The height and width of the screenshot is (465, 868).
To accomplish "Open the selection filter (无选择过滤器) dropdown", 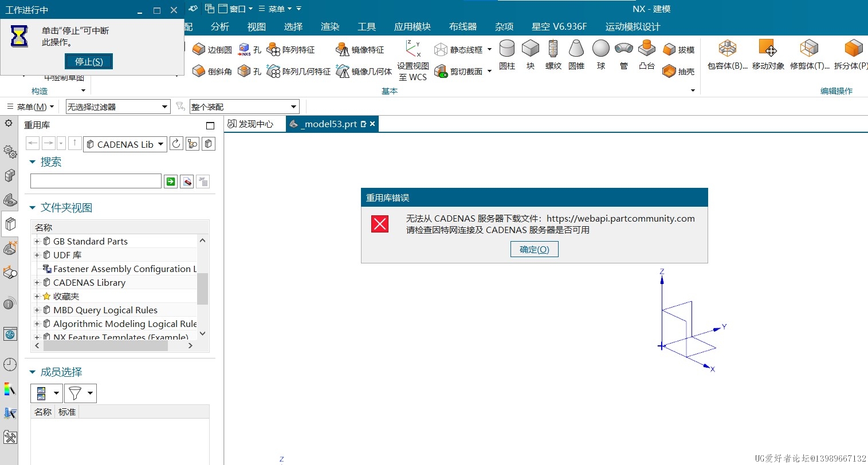I will pyautogui.click(x=118, y=107).
